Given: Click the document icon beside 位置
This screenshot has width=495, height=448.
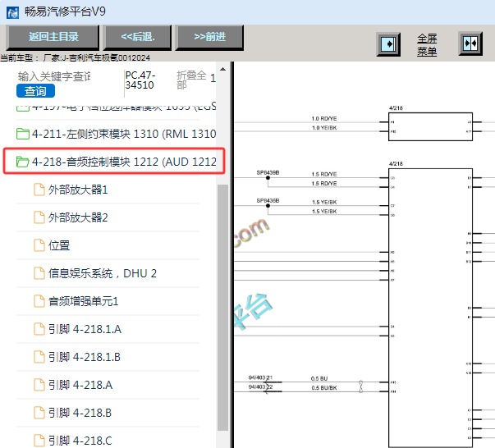Looking at the screenshot, I should (39, 245).
